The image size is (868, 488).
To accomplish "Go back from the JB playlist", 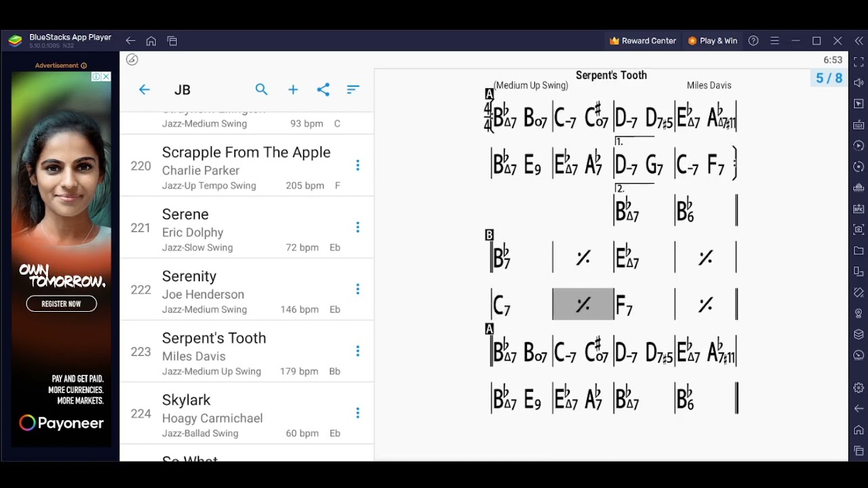I will point(144,89).
